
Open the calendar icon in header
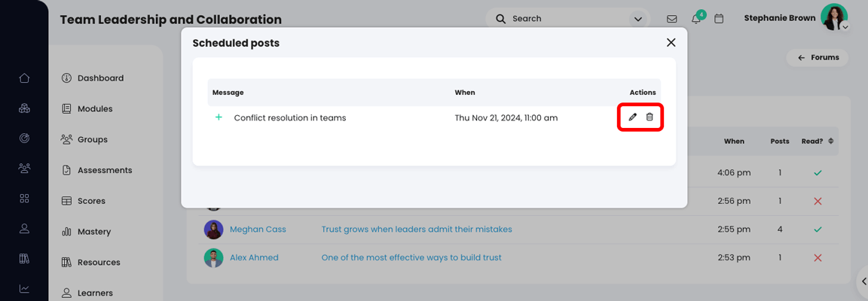click(x=719, y=19)
